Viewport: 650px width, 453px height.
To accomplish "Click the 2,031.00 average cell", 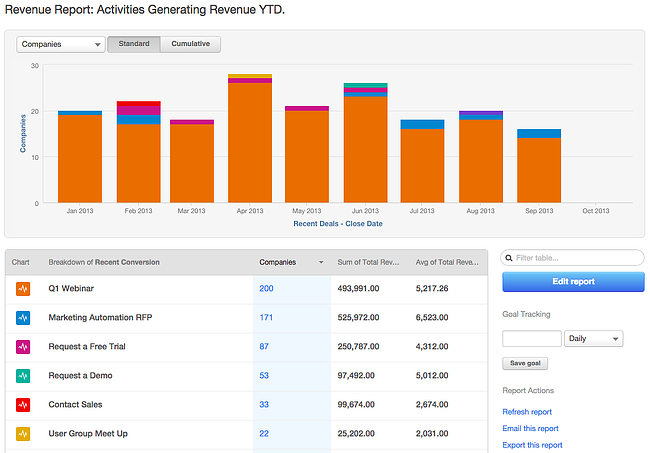I will tap(432, 434).
